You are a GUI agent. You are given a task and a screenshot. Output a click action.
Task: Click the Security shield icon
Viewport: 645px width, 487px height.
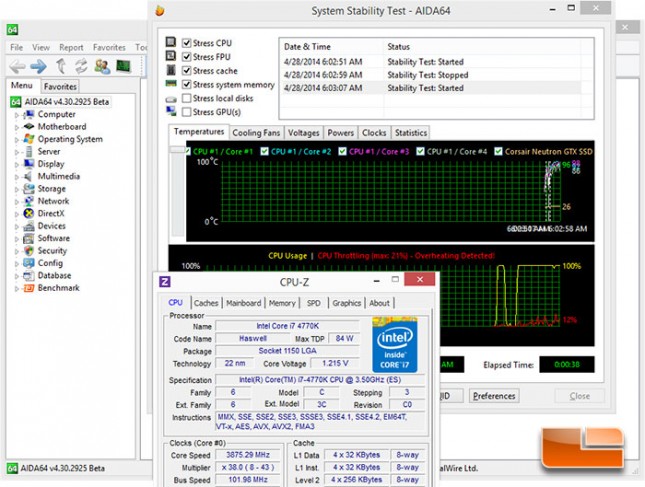pyautogui.click(x=28, y=250)
